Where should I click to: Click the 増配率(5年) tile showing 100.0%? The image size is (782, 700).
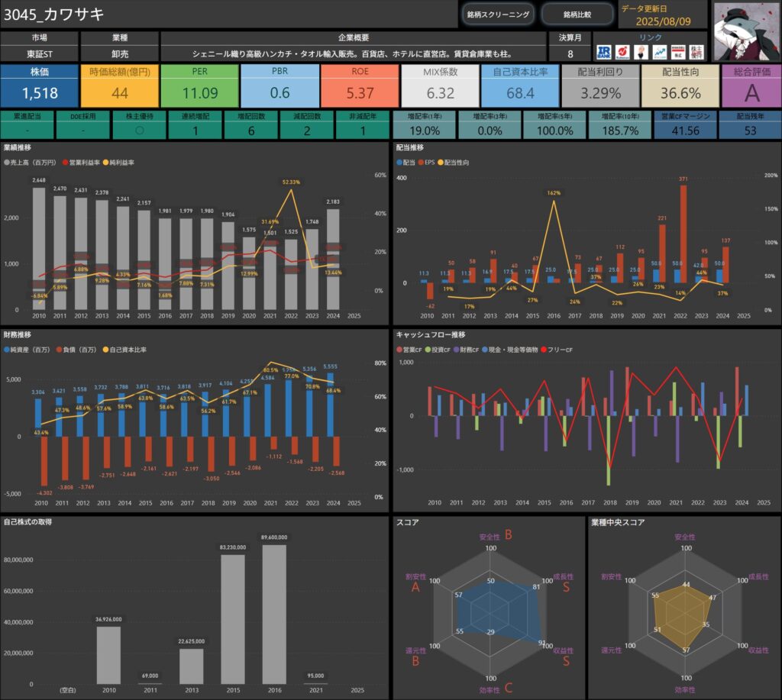(554, 124)
